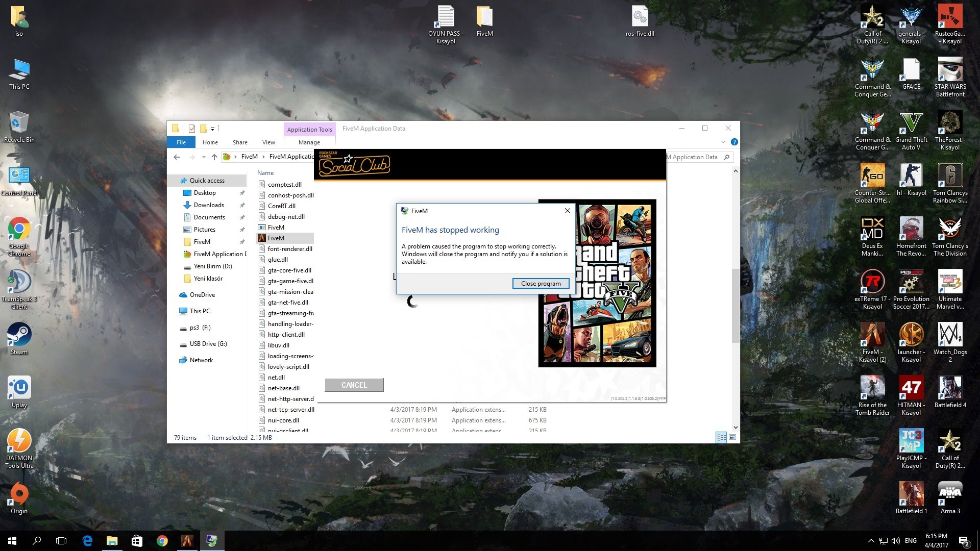Image resolution: width=980 pixels, height=551 pixels.
Task: Select OneDrive in navigation pane
Action: pyautogui.click(x=202, y=295)
